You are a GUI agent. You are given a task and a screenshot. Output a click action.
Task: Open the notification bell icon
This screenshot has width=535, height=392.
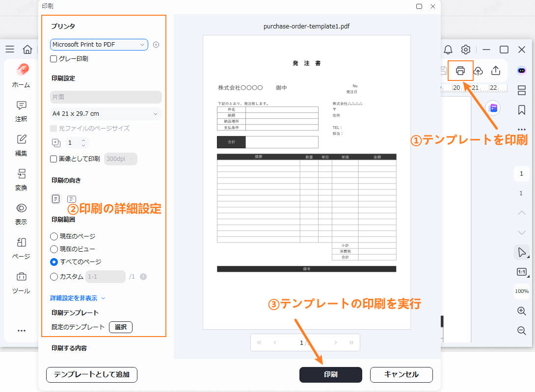click(x=447, y=50)
